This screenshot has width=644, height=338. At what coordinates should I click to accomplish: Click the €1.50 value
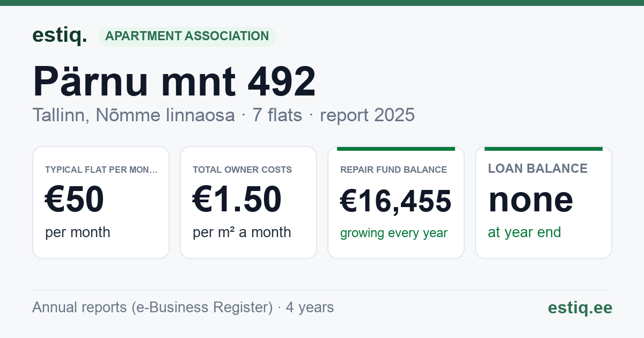point(237,200)
